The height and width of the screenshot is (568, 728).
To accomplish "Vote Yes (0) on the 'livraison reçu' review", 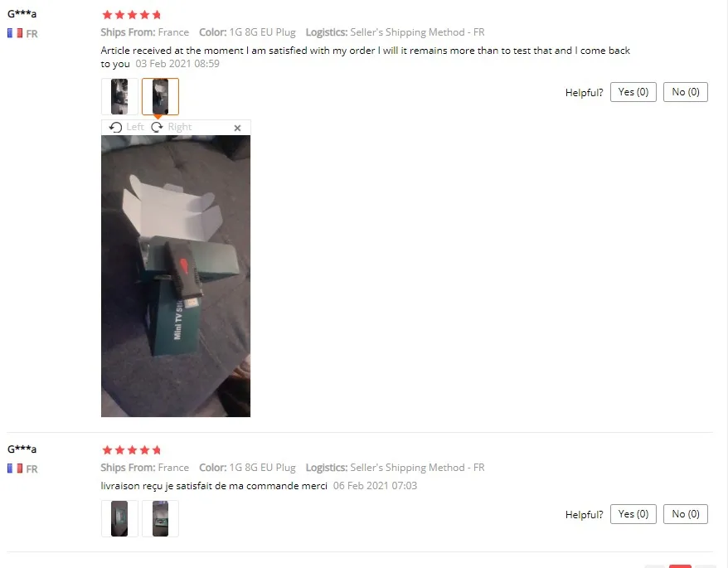I will (633, 514).
